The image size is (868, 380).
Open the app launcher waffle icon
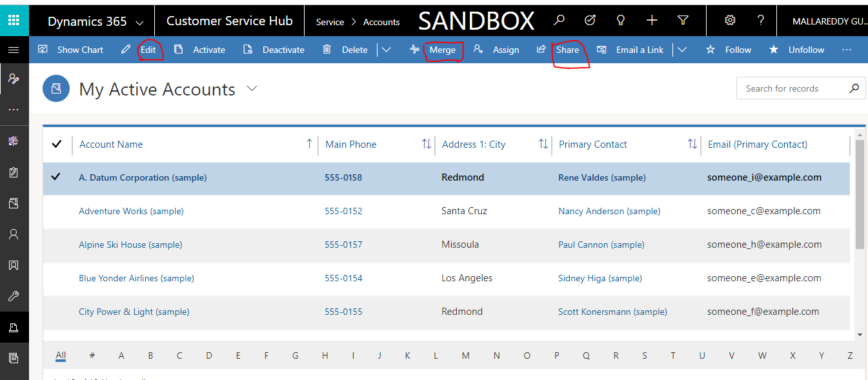click(14, 21)
